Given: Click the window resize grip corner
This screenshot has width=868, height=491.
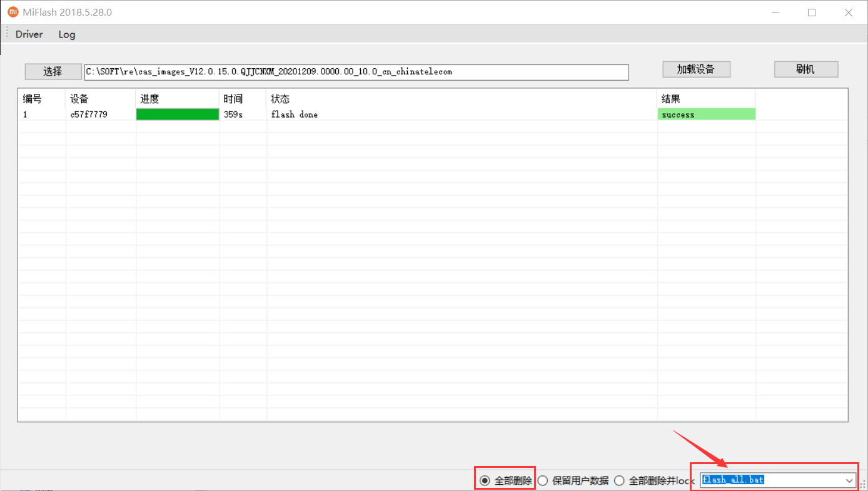Looking at the screenshot, I should point(862,484).
